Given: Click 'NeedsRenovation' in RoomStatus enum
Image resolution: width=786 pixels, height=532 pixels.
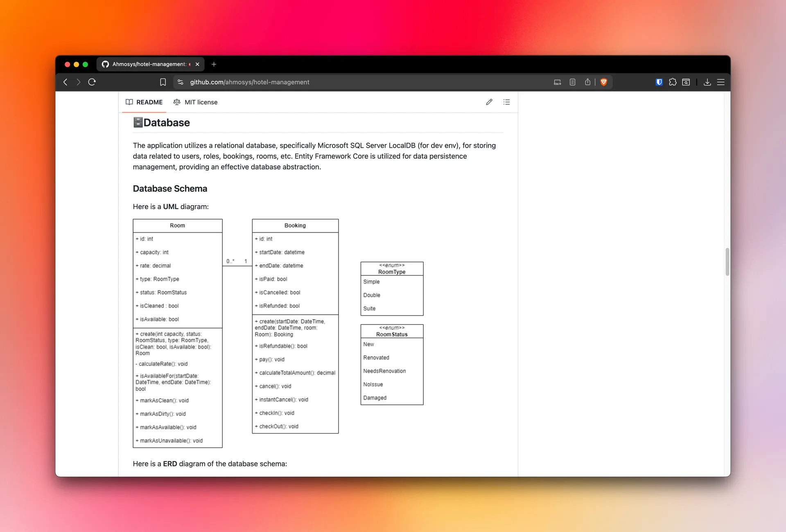Looking at the screenshot, I should (x=384, y=371).
